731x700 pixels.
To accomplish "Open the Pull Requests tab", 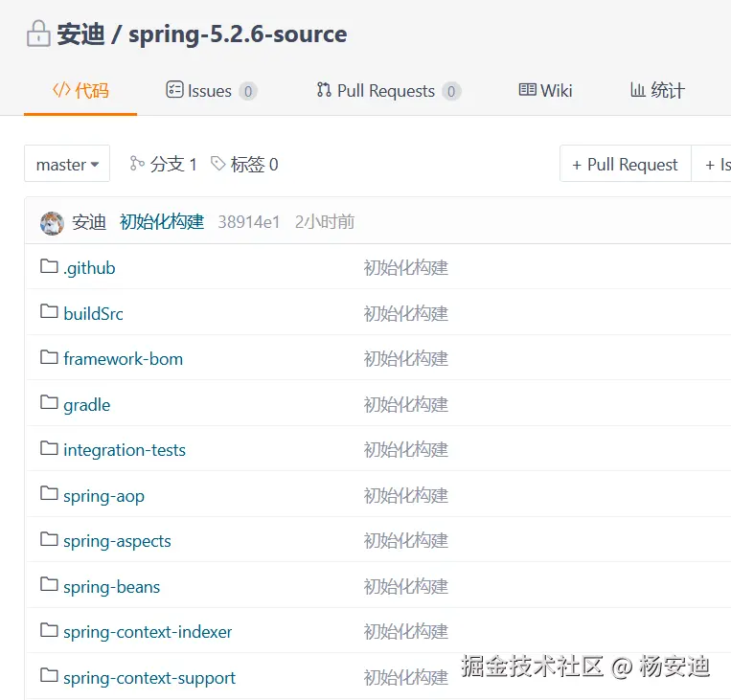I will (x=388, y=90).
